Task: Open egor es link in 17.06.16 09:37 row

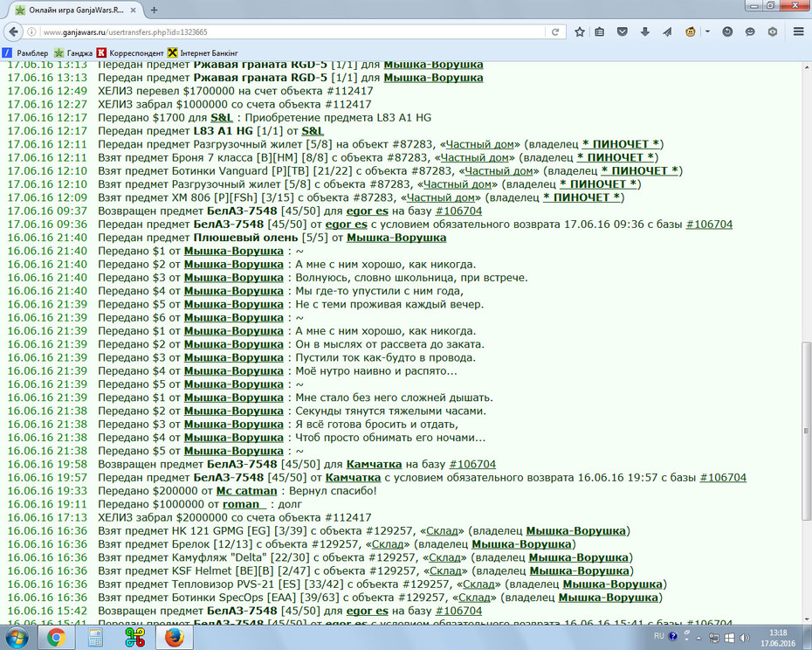Action: click(x=368, y=211)
